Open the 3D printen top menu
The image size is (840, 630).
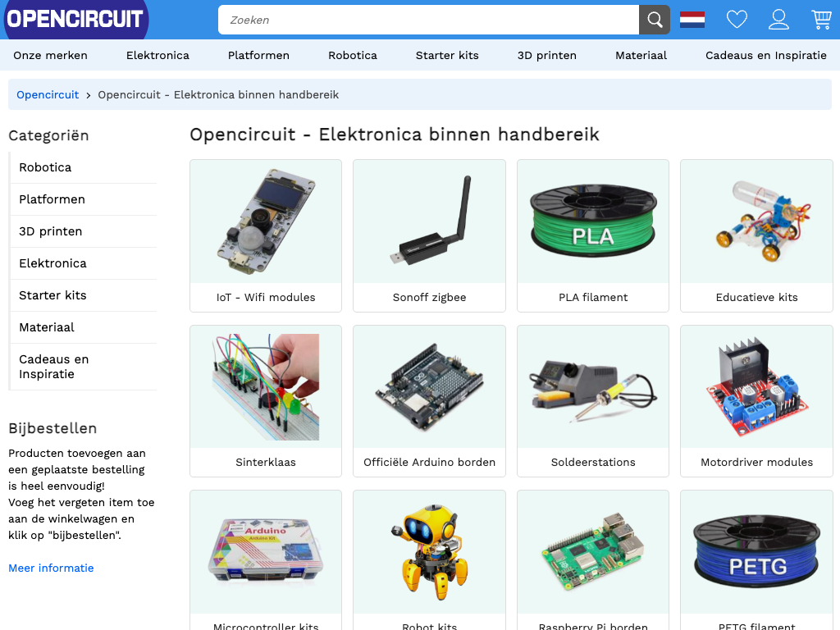(x=547, y=55)
